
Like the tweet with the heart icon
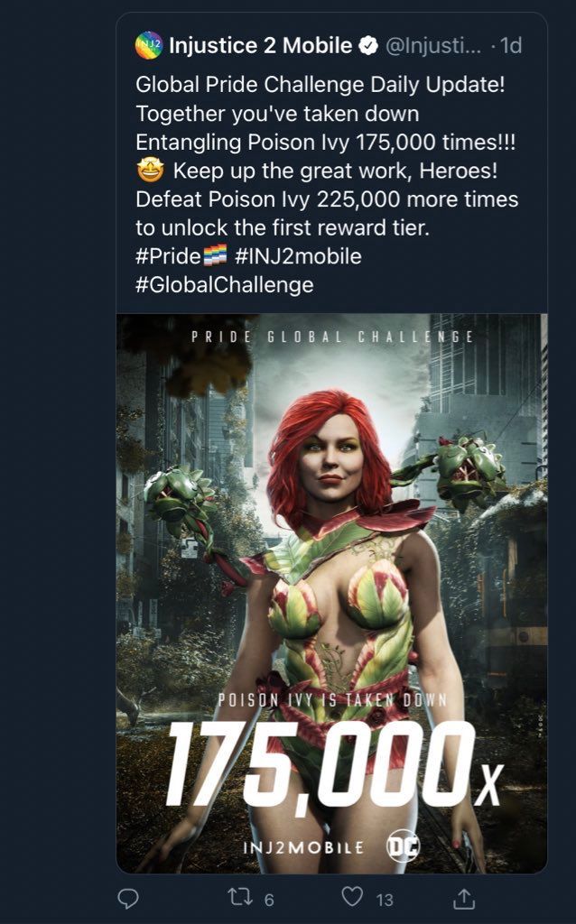coord(353,898)
